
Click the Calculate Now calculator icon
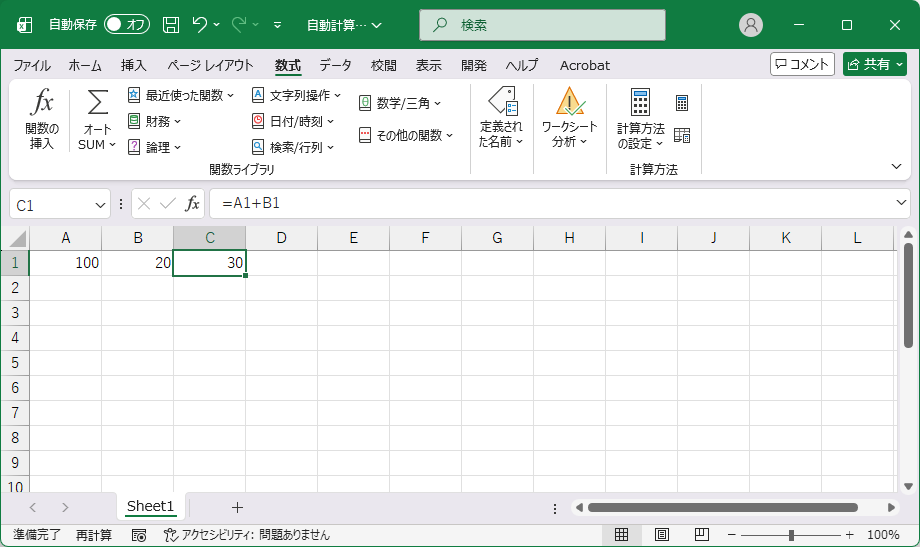682,103
